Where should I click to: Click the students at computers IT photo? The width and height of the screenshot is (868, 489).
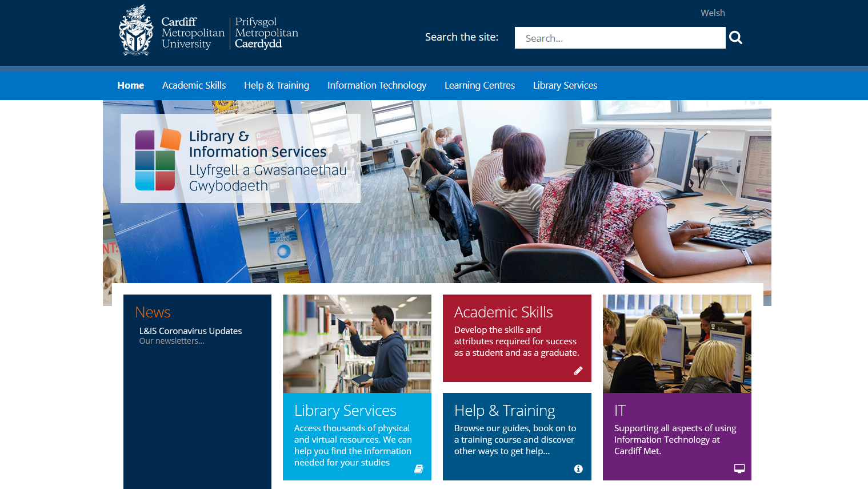point(677,344)
